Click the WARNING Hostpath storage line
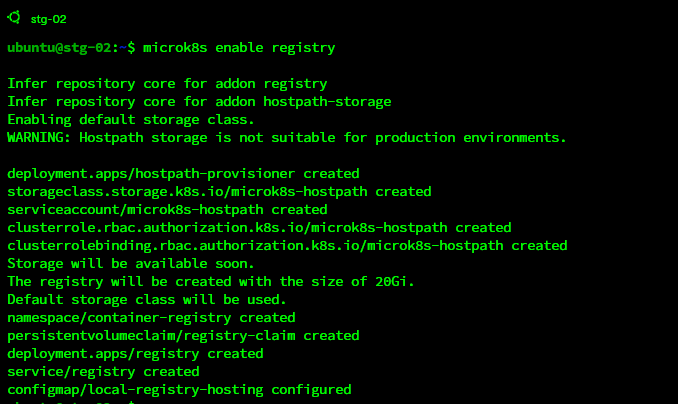678x404 pixels. click(x=287, y=137)
